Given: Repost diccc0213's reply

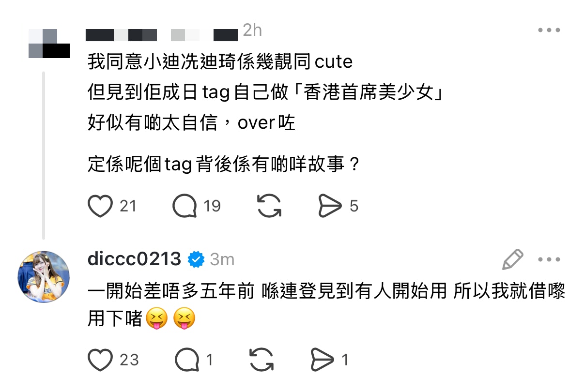Looking at the screenshot, I should [x=261, y=360].
